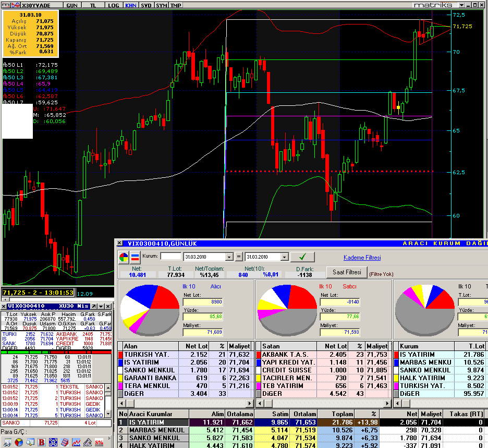This screenshot has width=488, height=448.
Task: Show more toolbar icons with right arrow
Action: [109, 438]
